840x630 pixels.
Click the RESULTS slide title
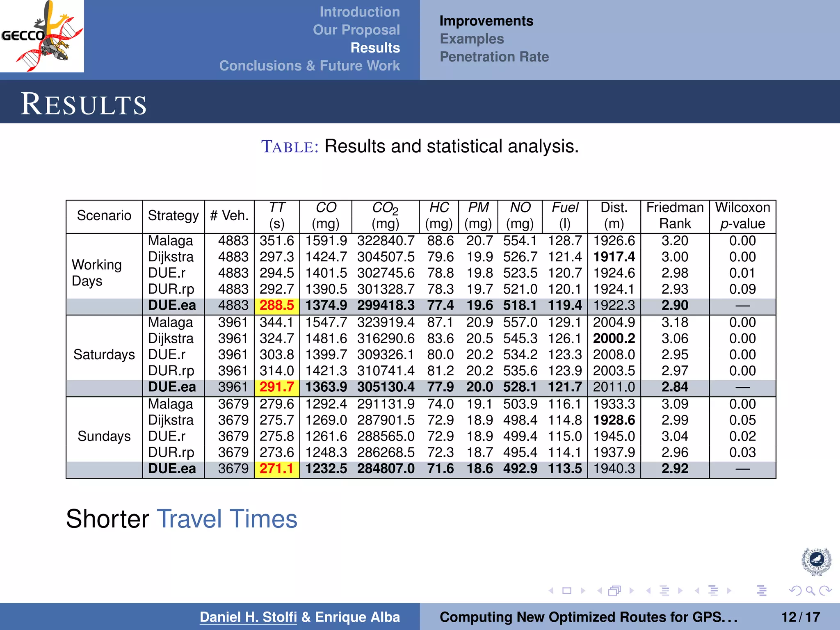point(84,104)
